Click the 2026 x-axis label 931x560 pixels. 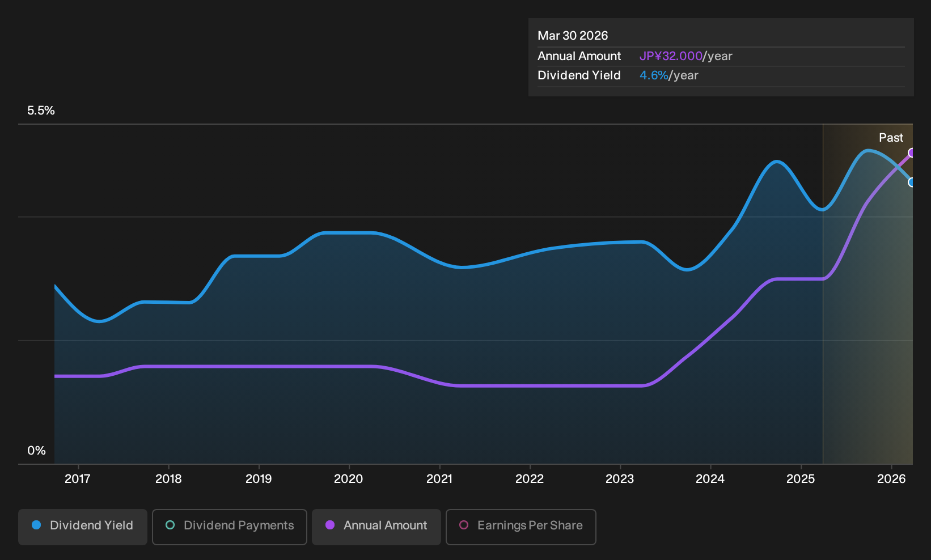pyautogui.click(x=891, y=479)
